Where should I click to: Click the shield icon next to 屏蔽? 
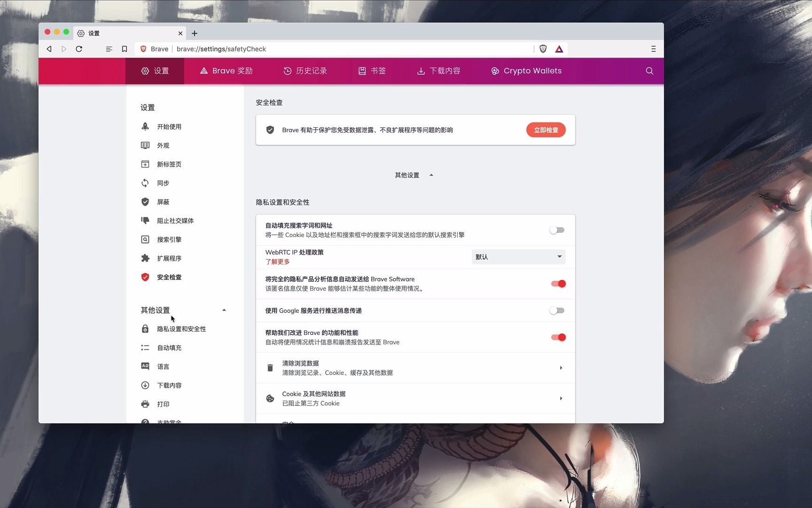point(145,202)
